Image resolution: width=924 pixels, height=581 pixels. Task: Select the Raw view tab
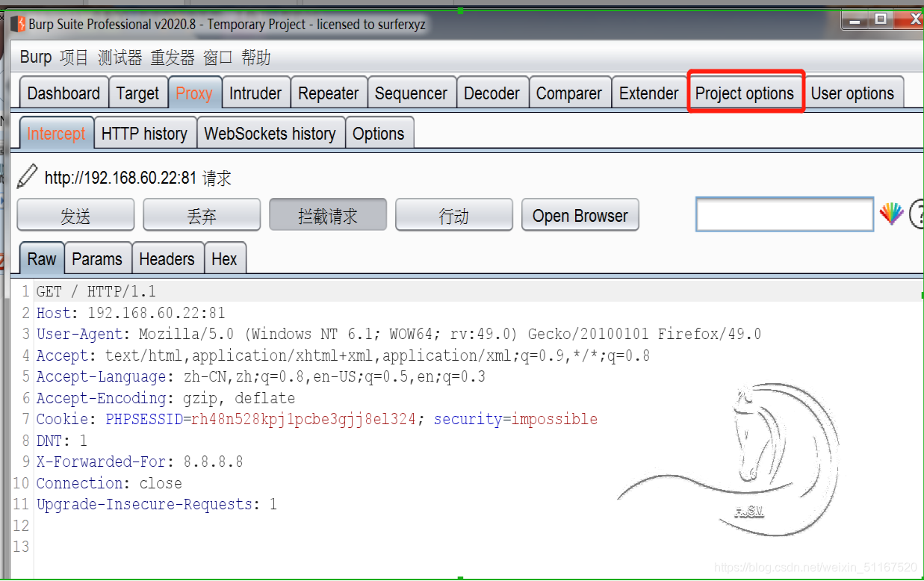coord(42,259)
